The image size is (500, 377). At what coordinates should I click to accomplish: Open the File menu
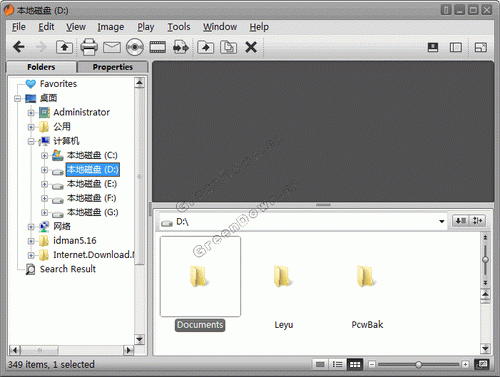(19, 27)
